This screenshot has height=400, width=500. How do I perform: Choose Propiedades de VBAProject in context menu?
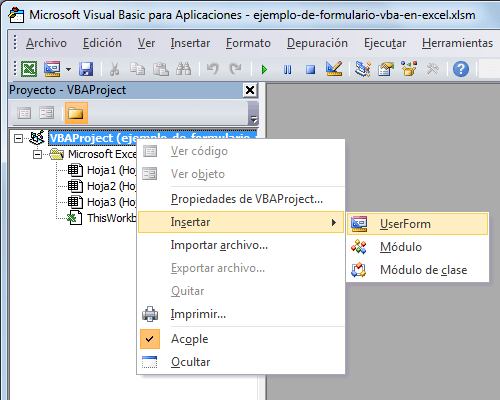point(241,199)
